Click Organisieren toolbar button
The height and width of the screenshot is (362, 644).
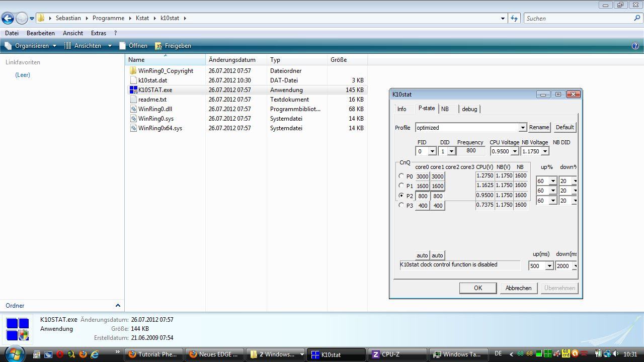coord(31,46)
